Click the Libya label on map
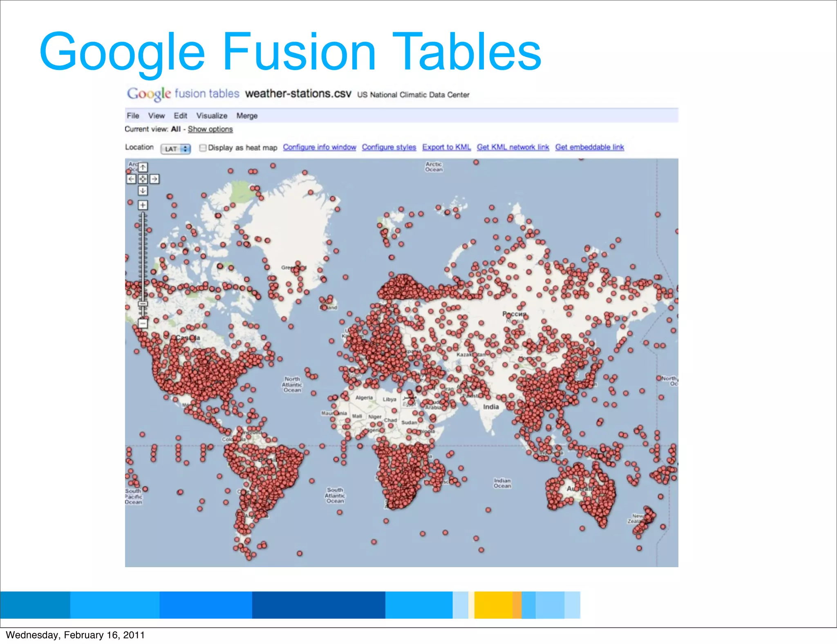Screen dimensions: 837x644 click(x=389, y=399)
